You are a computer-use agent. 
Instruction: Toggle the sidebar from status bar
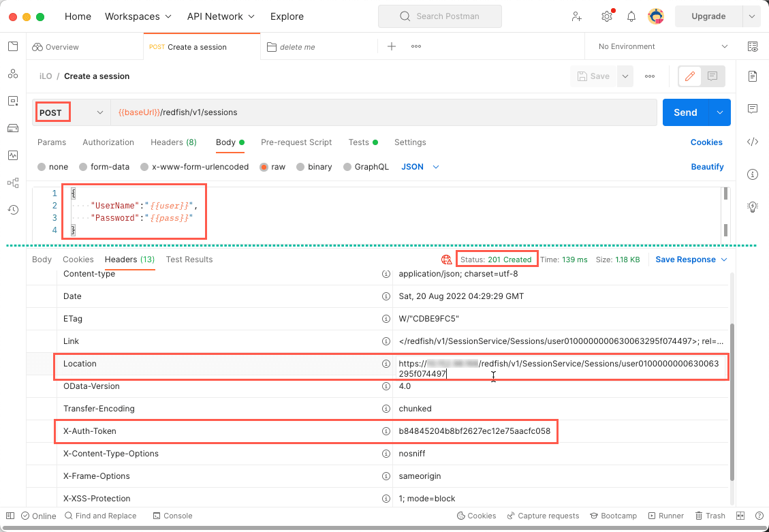(x=10, y=516)
